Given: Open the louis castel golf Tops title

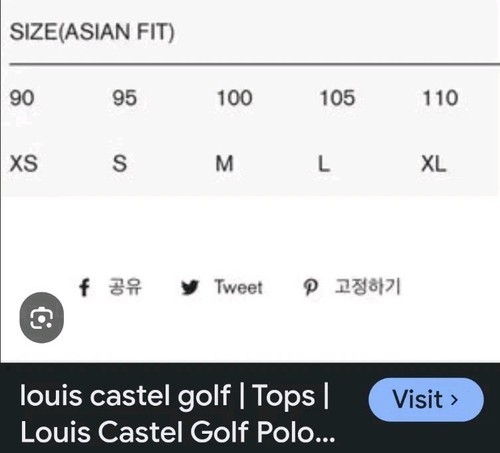Looking at the screenshot, I should tap(174, 396).
